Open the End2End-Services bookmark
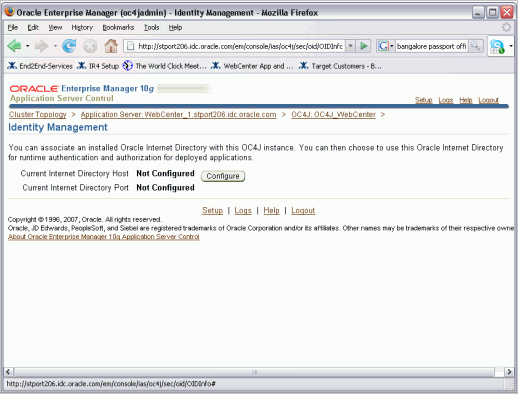Image resolution: width=518 pixels, height=394 pixels. tap(40, 66)
